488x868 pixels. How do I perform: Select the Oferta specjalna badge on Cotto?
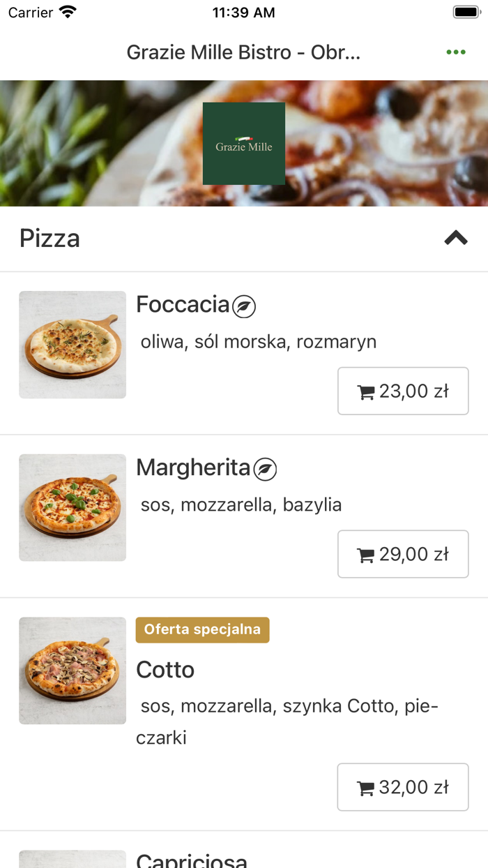coord(202,629)
